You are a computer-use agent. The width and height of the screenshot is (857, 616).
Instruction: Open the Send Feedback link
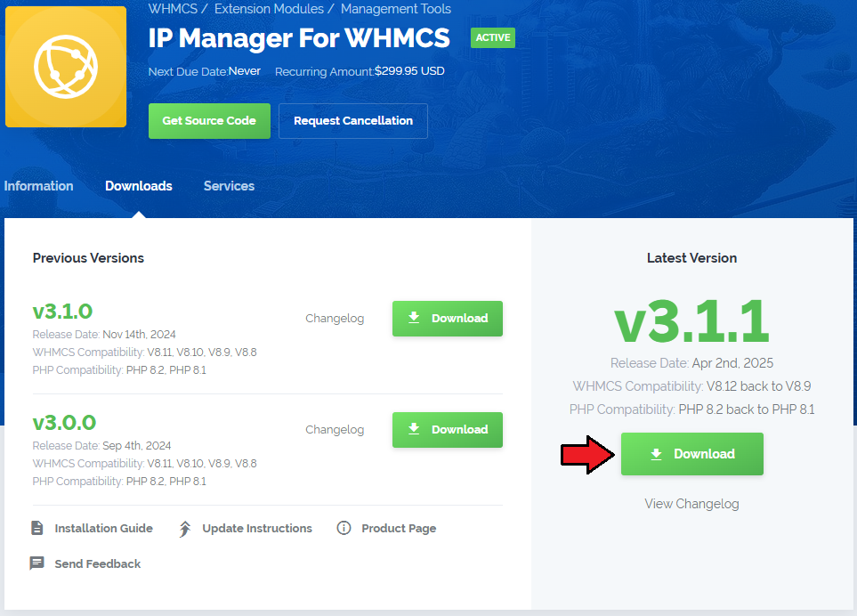[98, 563]
